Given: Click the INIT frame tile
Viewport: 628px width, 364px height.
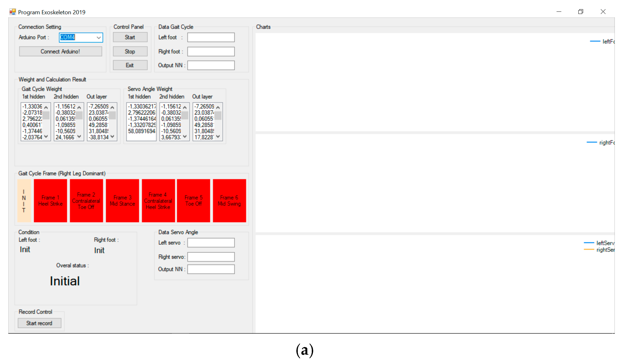Looking at the screenshot, I should tap(24, 201).
